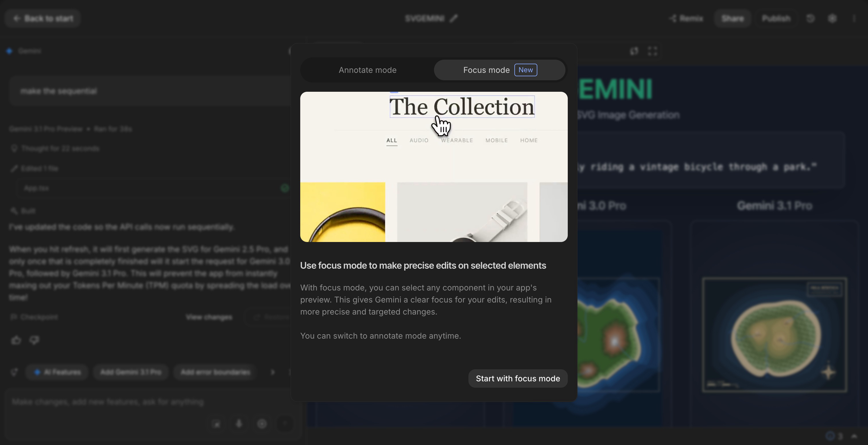This screenshot has height=445, width=868.
Task: Click the thumbs down feedback icon
Action: click(34, 340)
